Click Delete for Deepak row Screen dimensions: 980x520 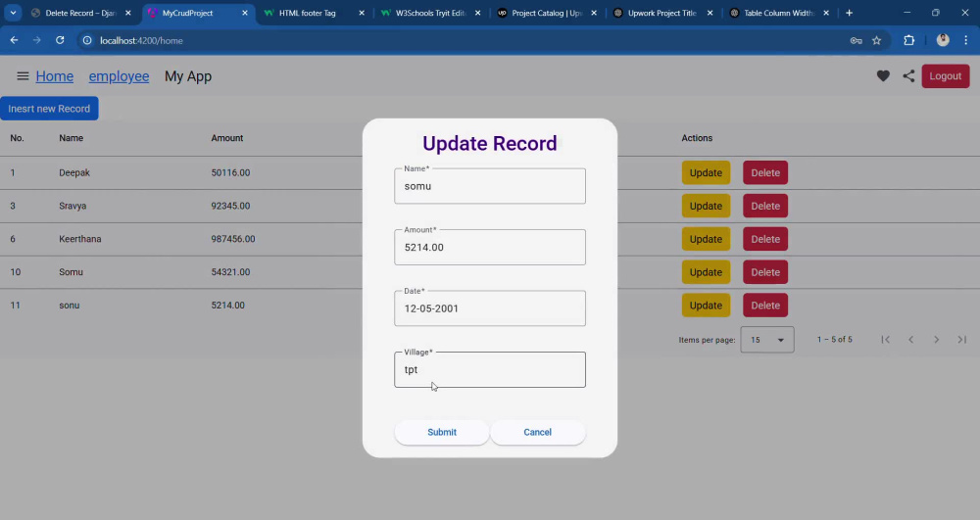pyautogui.click(x=765, y=173)
